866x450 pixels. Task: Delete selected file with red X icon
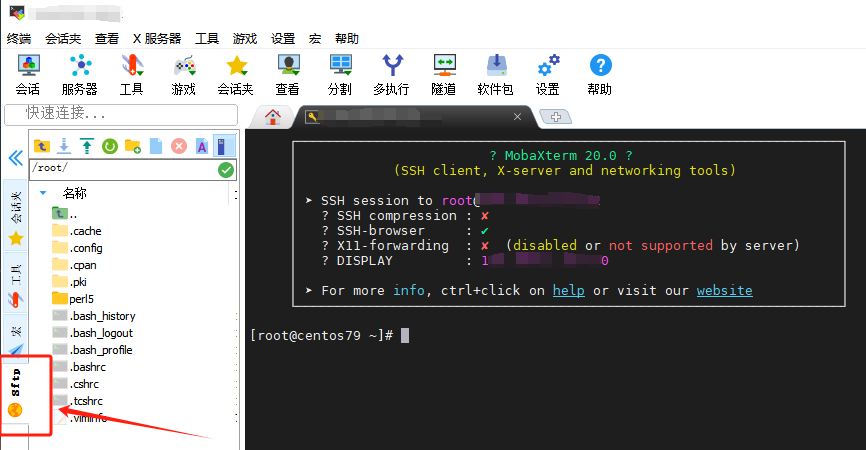pyautogui.click(x=179, y=146)
